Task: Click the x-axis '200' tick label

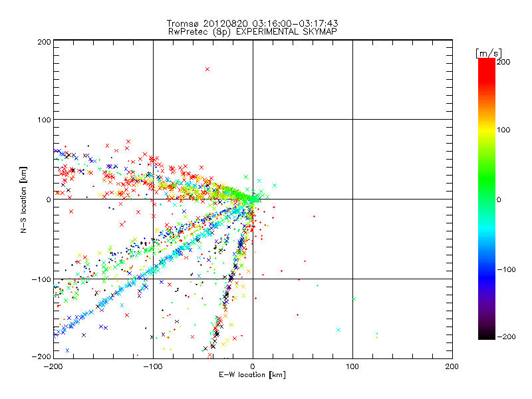Action: [452, 367]
